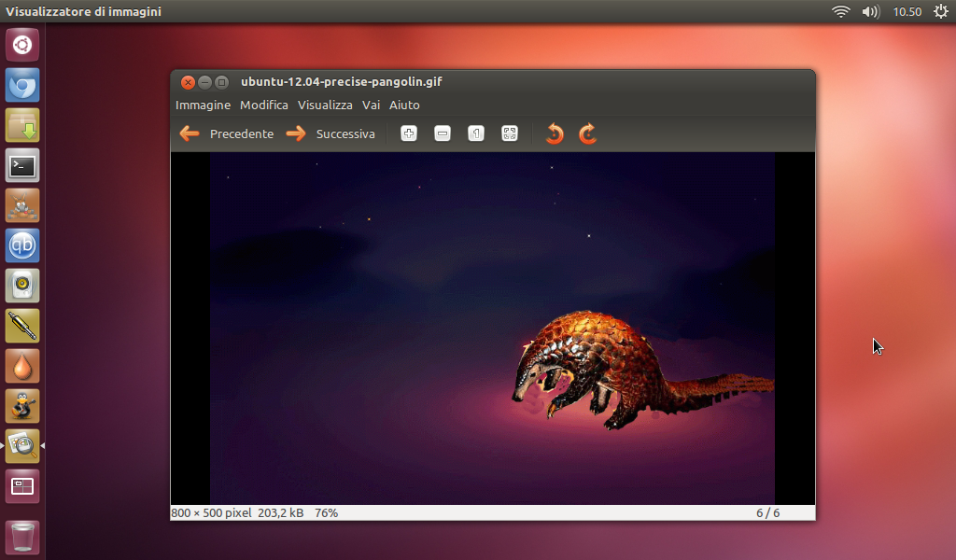Image resolution: width=956 pixels, height=560 pixels.
Task: Open the audio jack cable app
Action: 22,326
